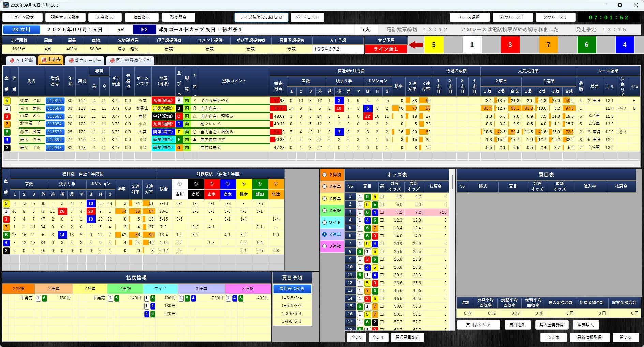Select the 出走表 tab

coord(51,60)
